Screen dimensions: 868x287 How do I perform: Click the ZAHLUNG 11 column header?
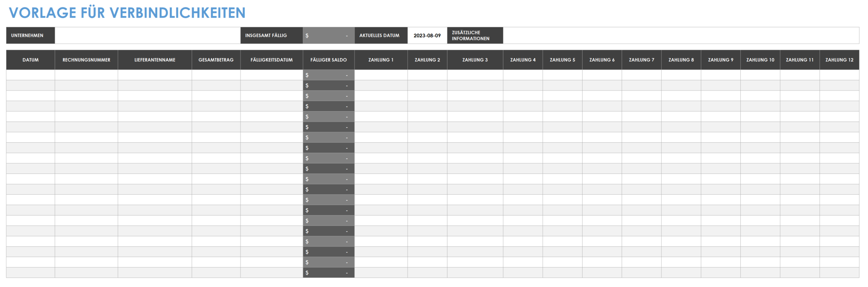pos(800,60)
